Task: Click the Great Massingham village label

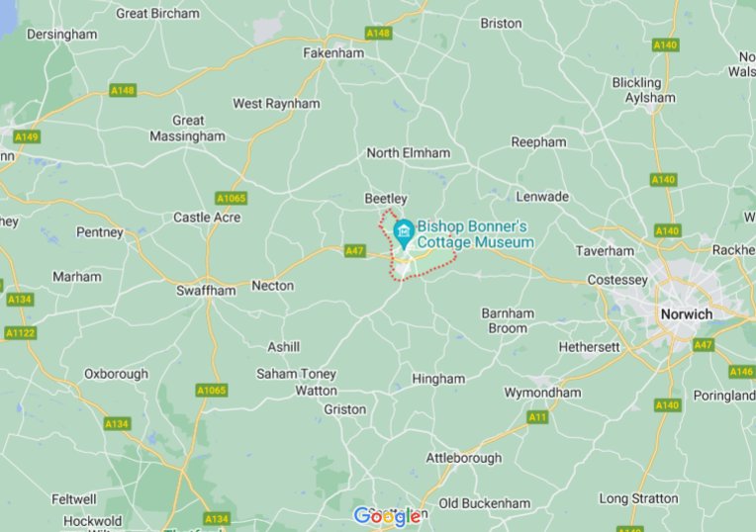Action: coord(188,129)
